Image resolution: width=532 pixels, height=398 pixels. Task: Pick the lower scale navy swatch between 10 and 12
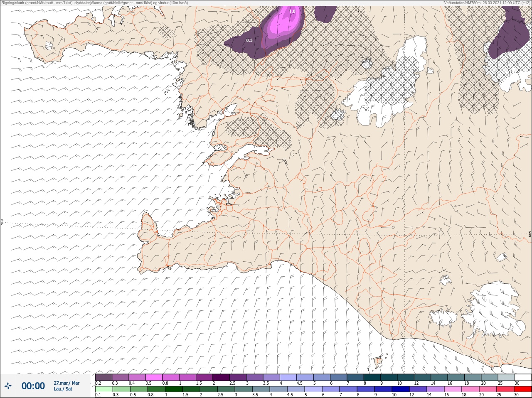click(x=401, y=389)
